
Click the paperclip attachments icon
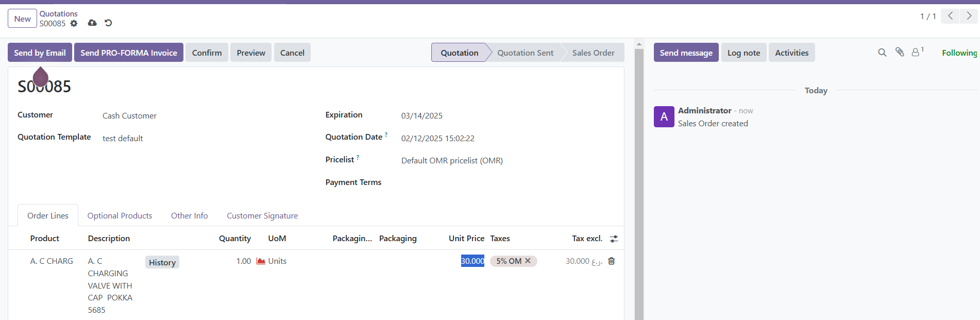[x=900, y=52]
